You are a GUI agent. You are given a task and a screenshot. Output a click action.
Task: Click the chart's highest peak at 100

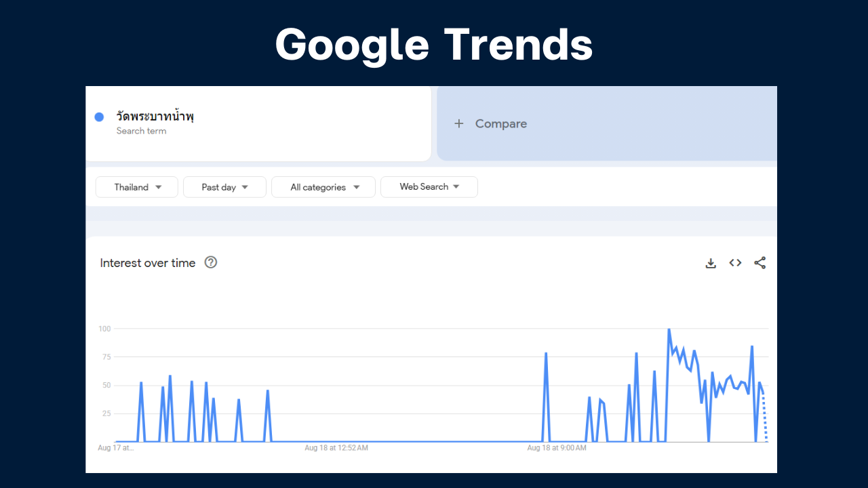coord(669,330)
